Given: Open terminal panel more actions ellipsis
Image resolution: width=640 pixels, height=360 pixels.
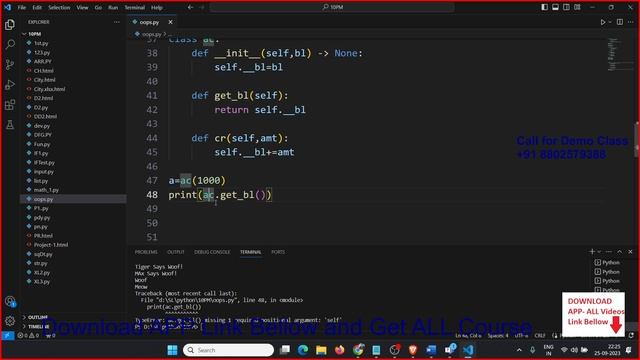Looking at the screenshot, I should coord(609,252).
